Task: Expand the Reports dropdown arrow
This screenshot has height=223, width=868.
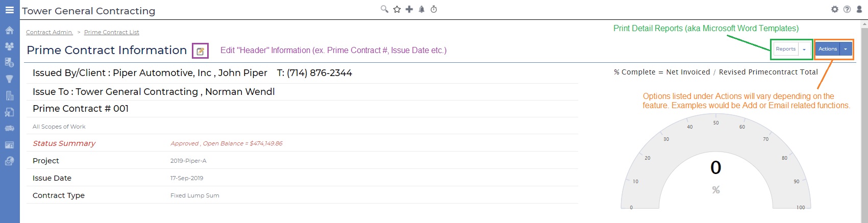Action: click(804, 49)
